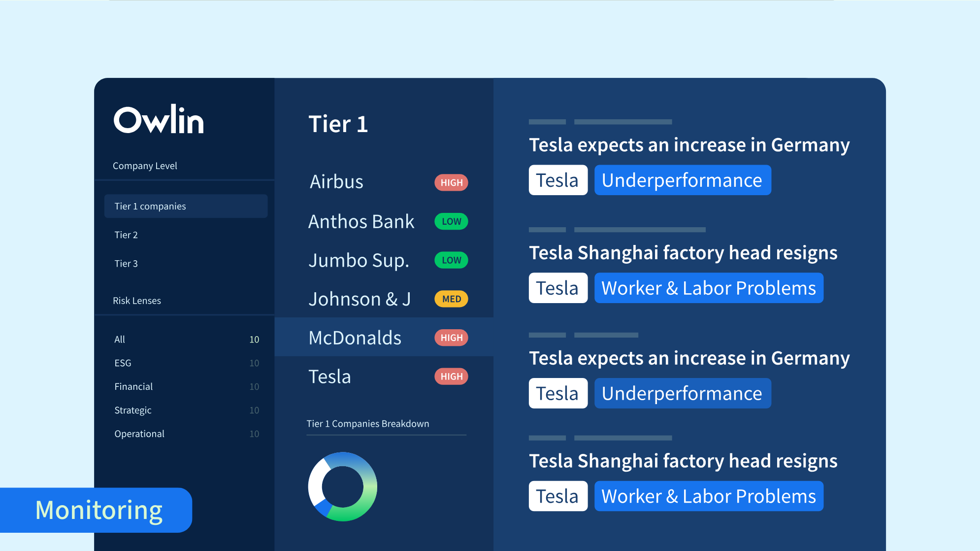Viewport: 980px width, 551px height.
Task: Open Tier 2 company level
Action: point(126,235)
